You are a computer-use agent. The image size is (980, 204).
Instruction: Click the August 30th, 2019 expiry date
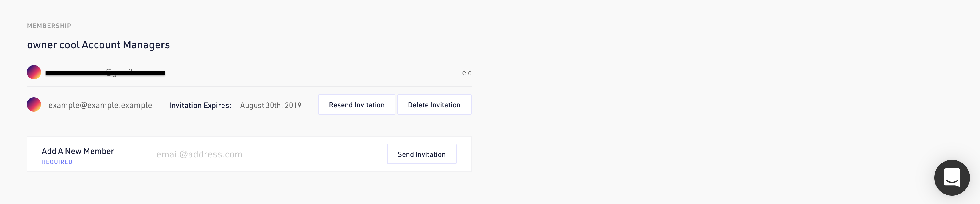pos(271,105)
